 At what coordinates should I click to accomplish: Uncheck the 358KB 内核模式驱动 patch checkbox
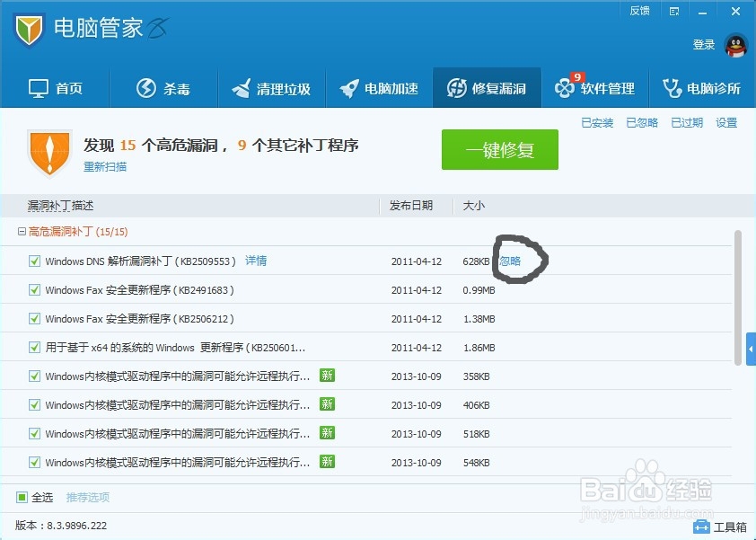point(34,376)
